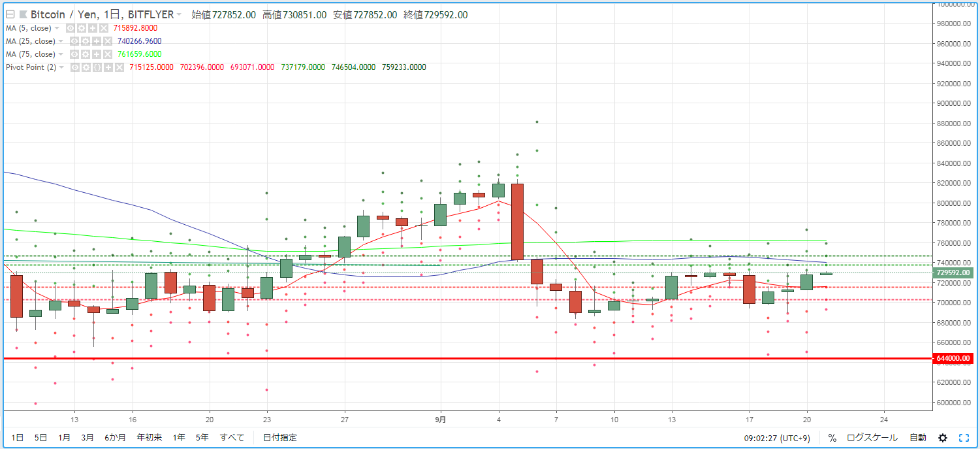Hide MA (75, close) with eye icon
Image resolution: width=980 pixels, height=449 pixels.
point(74,54)
